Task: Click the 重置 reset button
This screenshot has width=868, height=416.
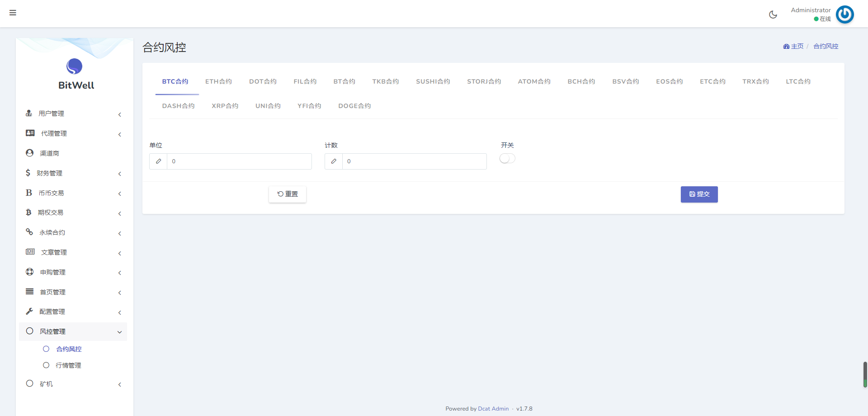Action: tap(288, 194)
